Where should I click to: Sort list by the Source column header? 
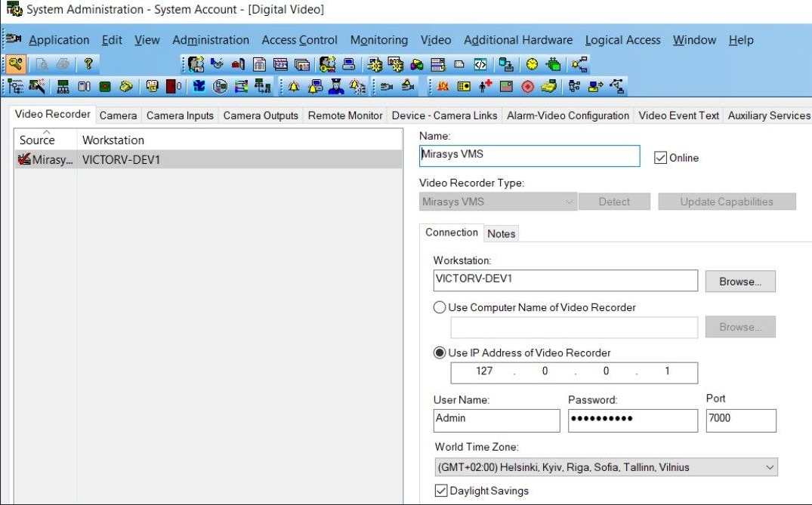point(38,140)
